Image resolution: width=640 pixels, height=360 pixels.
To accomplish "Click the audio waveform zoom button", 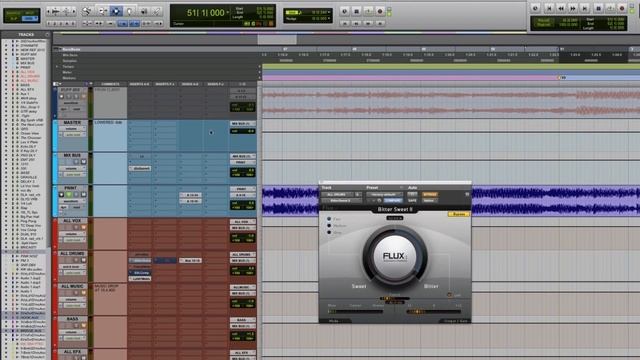I will tap(56, 11).
